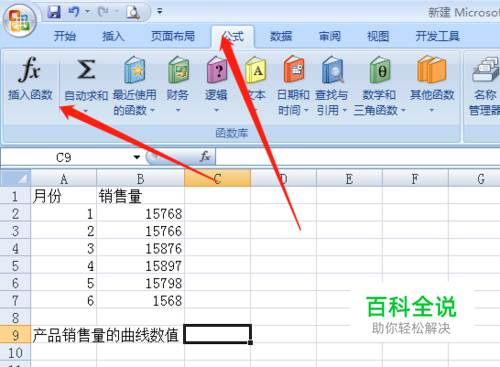Click cell with value 15876
The width and height of the screenshot is (500, 367).
coord(140,248)
